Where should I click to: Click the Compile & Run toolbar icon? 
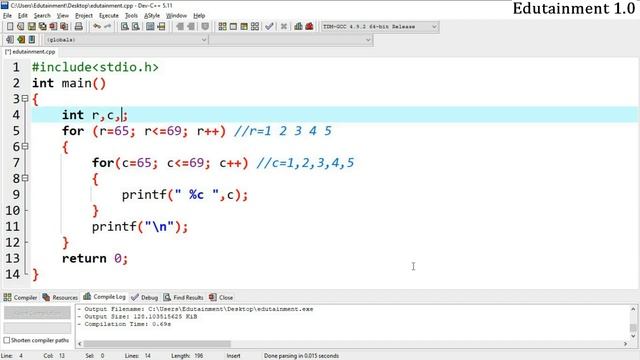tap(244, 27)
